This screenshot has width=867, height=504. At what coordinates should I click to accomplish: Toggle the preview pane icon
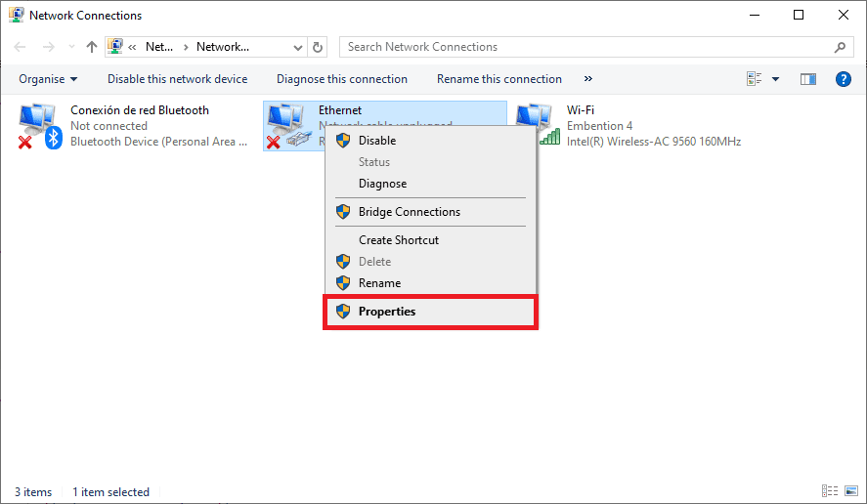[x=807, y=79]
